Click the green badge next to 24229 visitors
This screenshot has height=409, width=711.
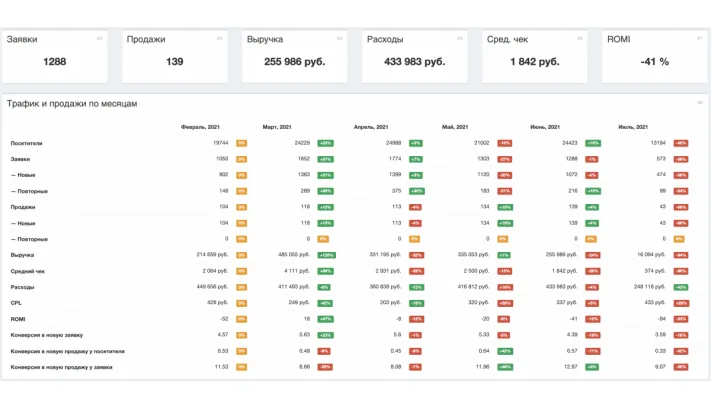326,143
